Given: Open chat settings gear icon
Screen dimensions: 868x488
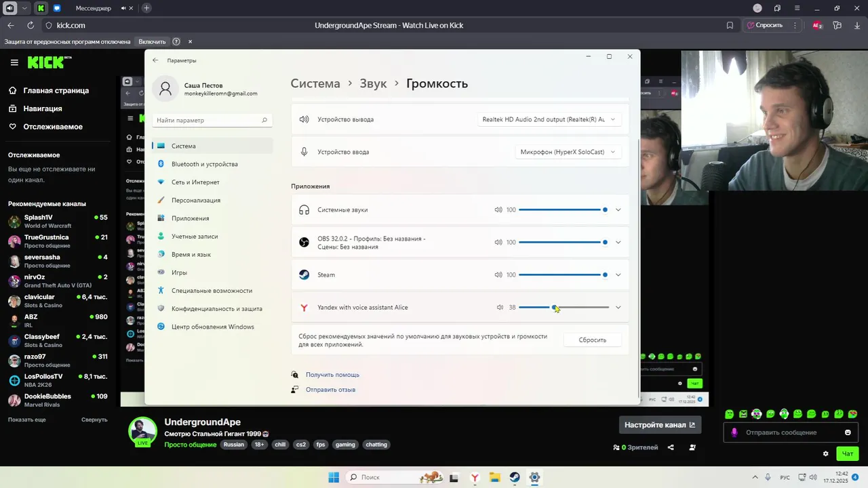Looking at the screenshot, I should 825,453.
